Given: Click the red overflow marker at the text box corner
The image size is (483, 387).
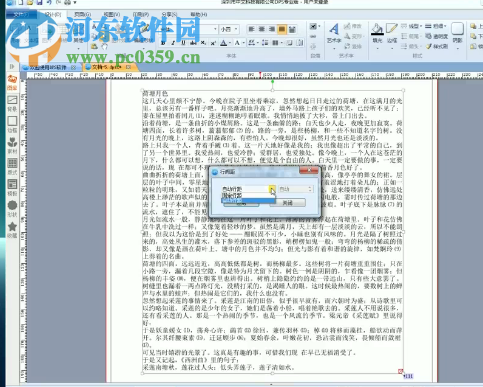Looking at the screenshot, I should (x=401, y=371).
